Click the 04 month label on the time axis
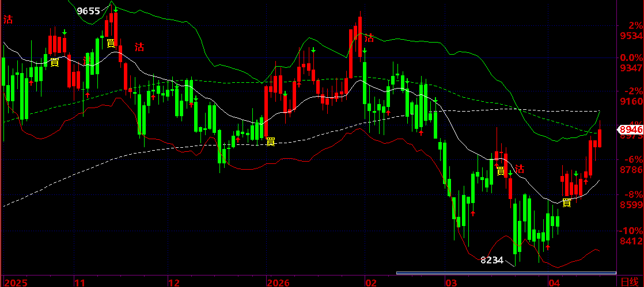644x287 pixels. coord(555,282)
